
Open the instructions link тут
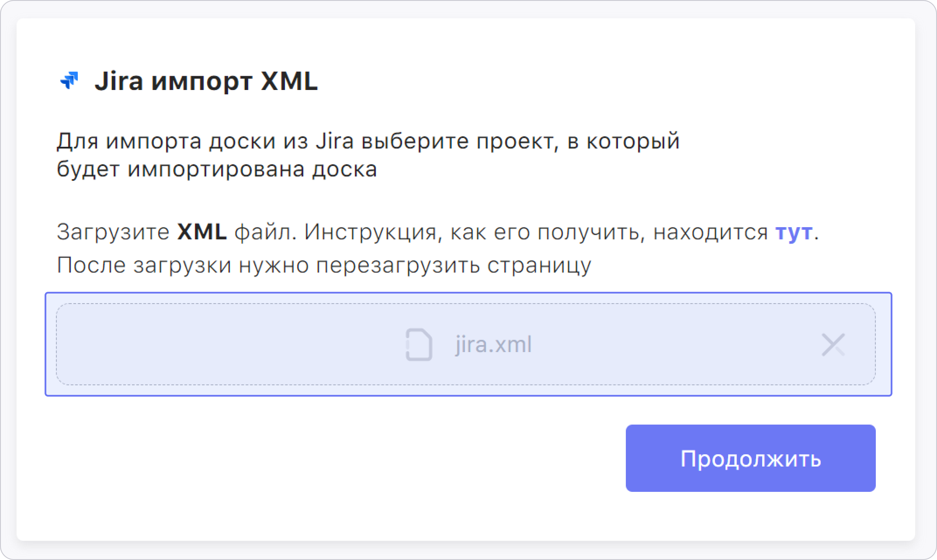pos(794,232)
